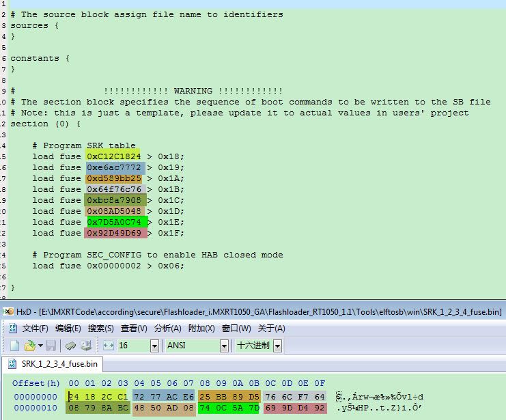This screenshot has width=506, height=420.
Task: Click hex byte 25 in first row
Action: [205, 397]
